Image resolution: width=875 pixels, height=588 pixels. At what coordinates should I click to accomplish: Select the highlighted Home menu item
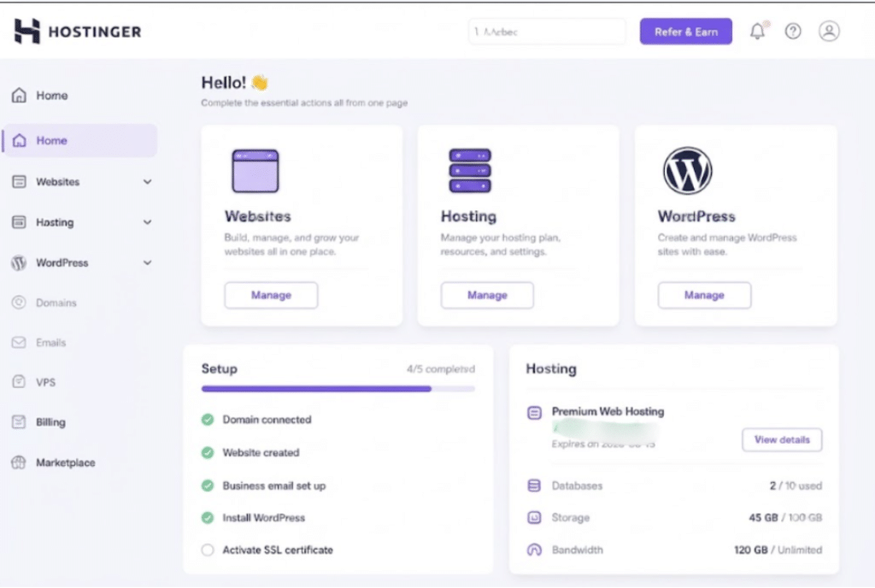(x=79, y=140)
